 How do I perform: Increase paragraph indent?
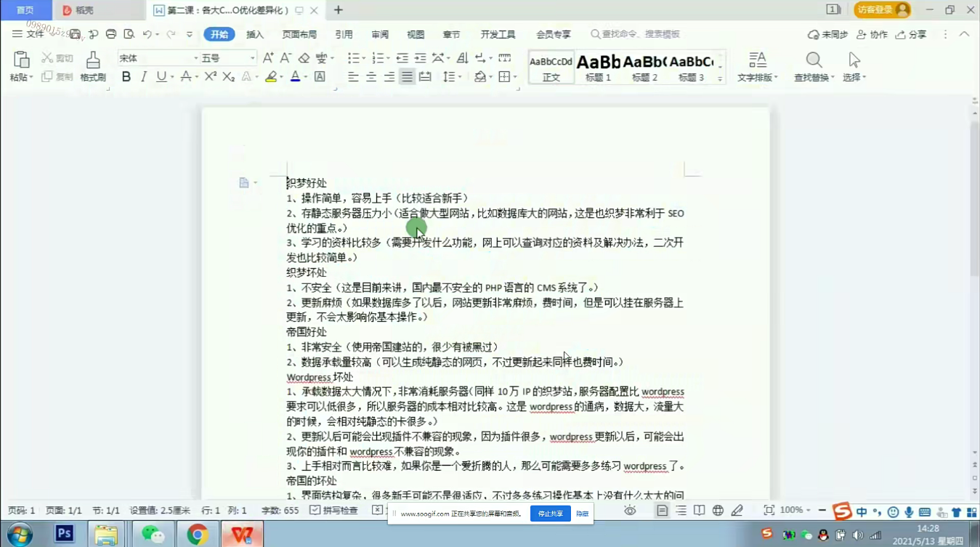pyautogui.click(x=420, y=58)
